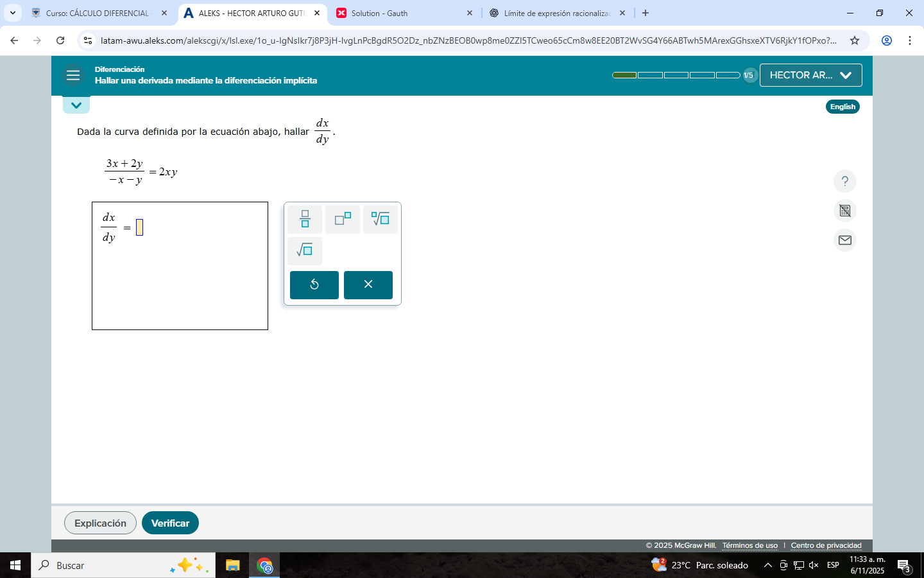Open File Explorer from the taskbar

[232, 566]
